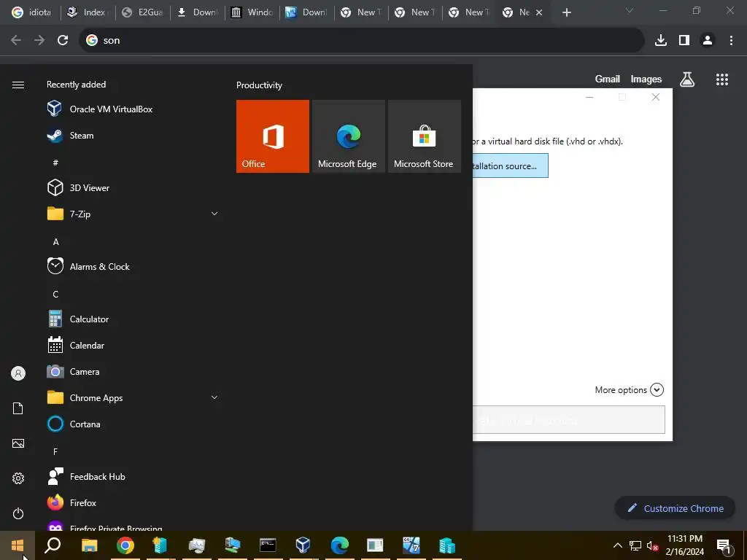Click the muted volume tray icon
747x560 pixels.
pyautogui.click(x=652, y=545)
